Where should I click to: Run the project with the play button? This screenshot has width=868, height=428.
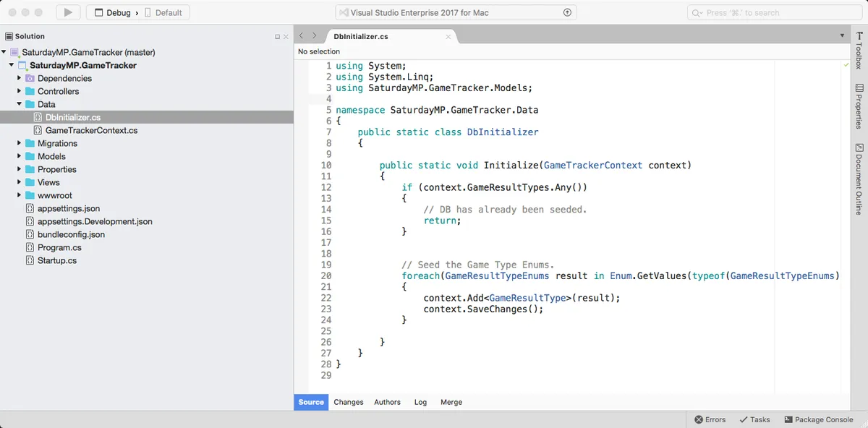click(x=68, y=12)
